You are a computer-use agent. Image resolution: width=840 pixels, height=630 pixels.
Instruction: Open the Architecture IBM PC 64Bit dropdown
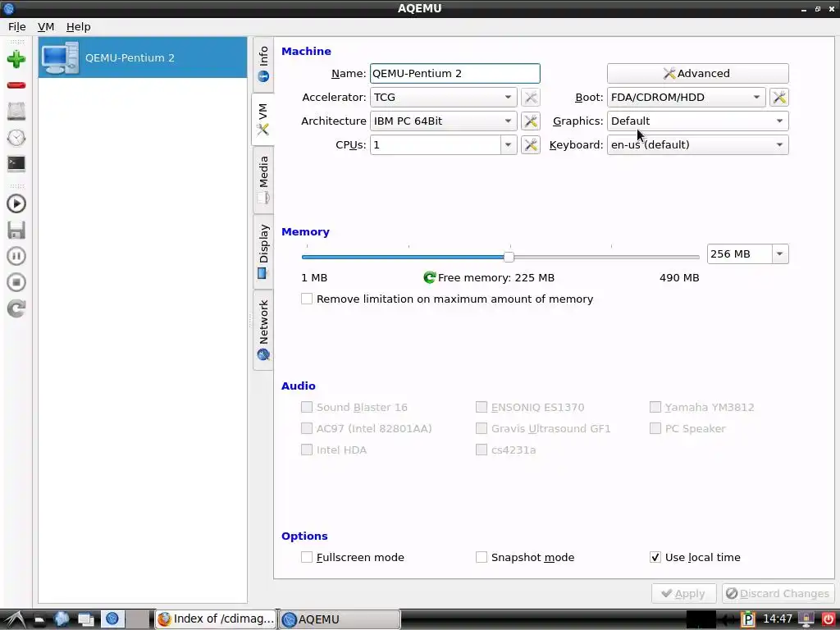pos(443,121)
